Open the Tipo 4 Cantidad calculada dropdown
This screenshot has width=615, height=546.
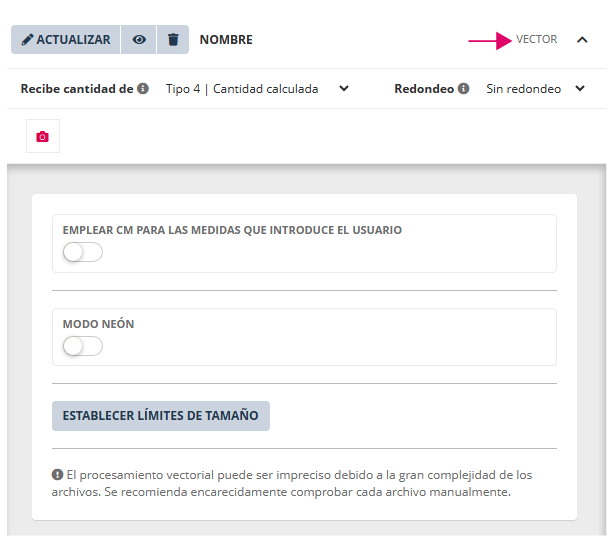(x=257, y=89)
